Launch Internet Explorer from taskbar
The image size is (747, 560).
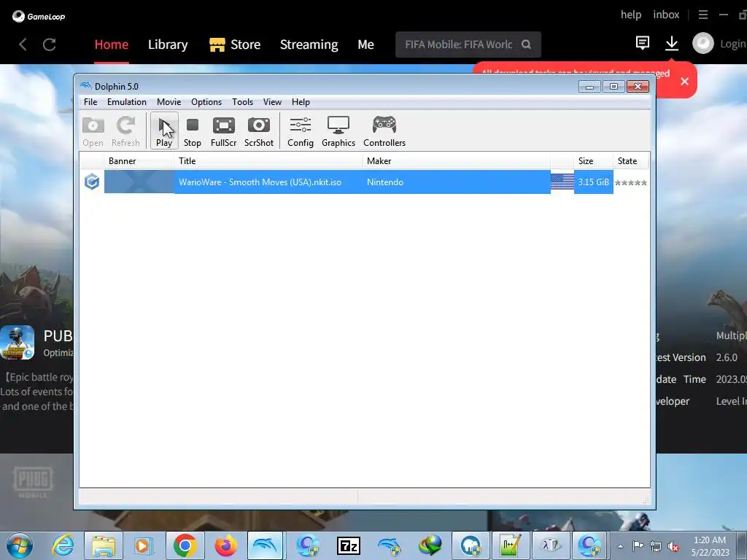[63, 545]
